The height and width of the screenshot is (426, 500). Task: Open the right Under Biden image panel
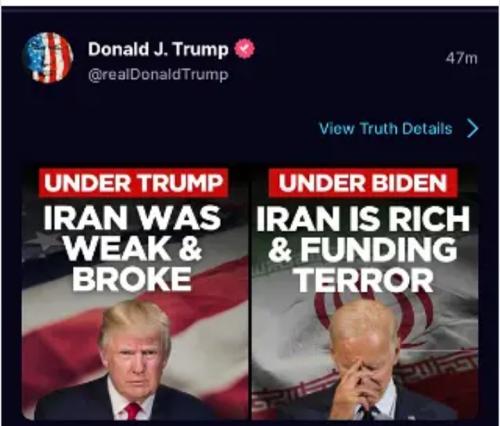click(365, 292)
